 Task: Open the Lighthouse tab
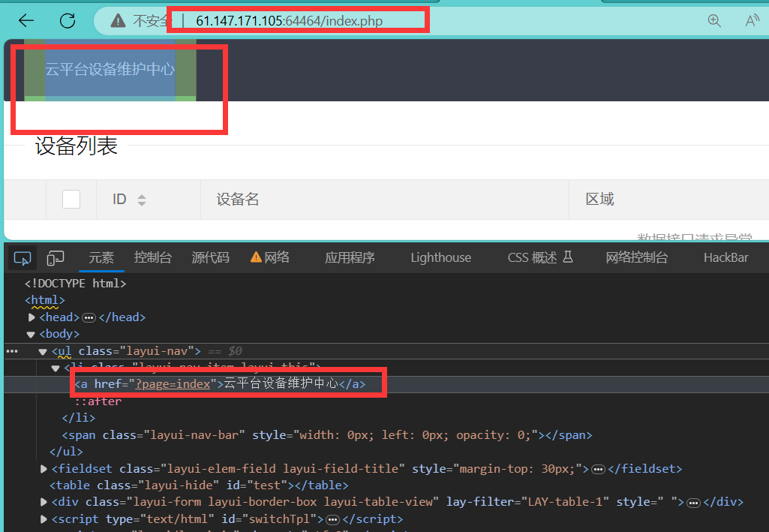(441, 257)
